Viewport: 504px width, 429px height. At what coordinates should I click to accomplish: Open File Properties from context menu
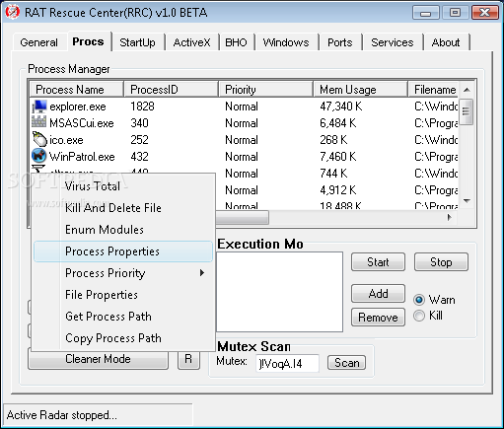click(x=123, y=295)
